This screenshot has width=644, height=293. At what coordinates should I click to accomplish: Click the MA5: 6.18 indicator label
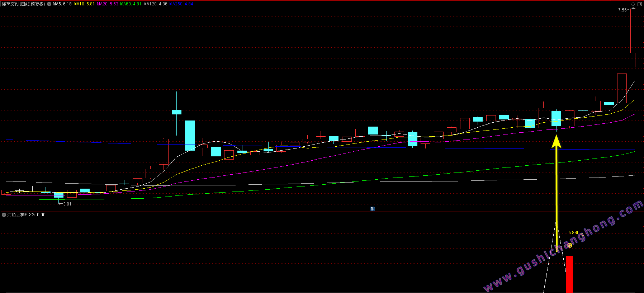click(x=62, y=4)
